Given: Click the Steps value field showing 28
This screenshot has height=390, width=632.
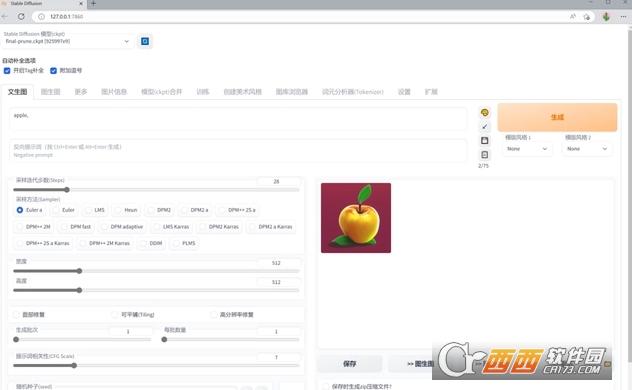Looking at the screenshot, I should point(278,181).
